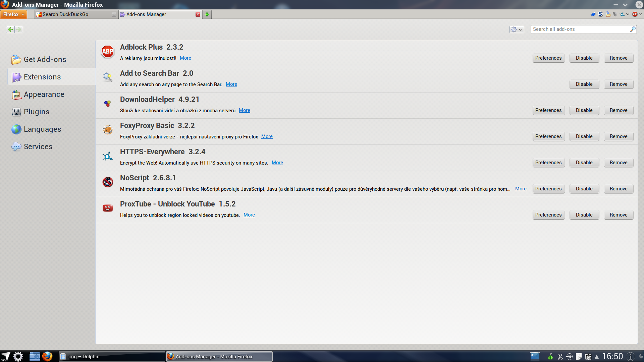
Task: Select Extensions in the sidebar
Action: [51, 77]
